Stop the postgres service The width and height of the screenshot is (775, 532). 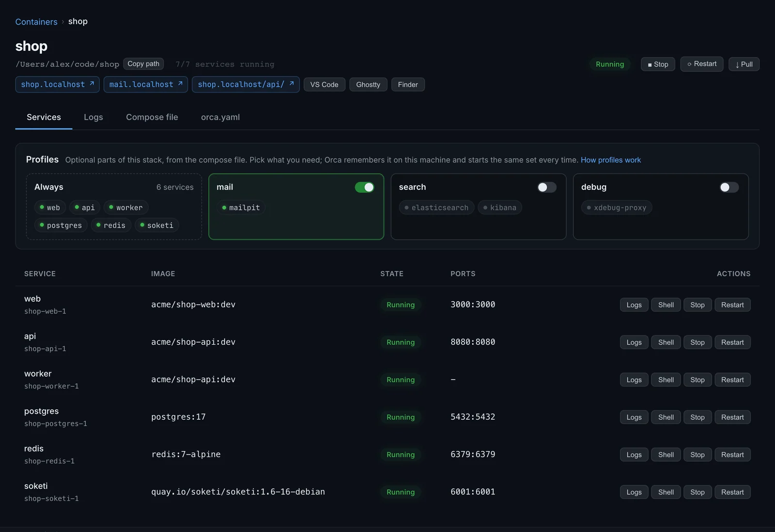tap(697, 417)
